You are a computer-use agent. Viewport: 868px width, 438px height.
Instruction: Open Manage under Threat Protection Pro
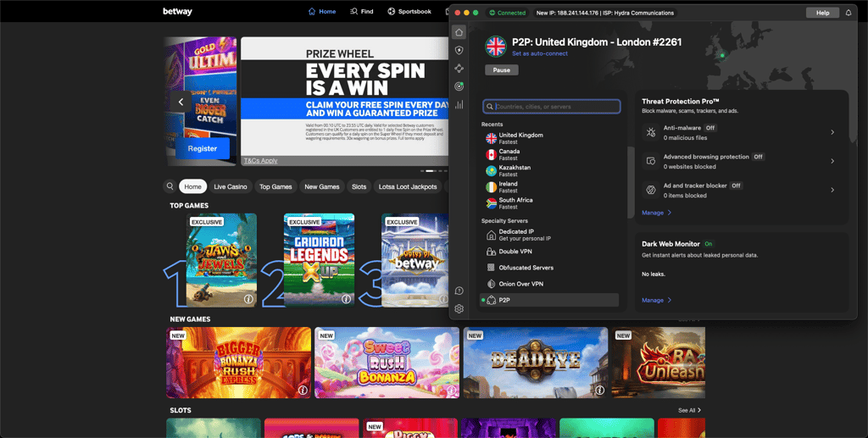pos(657,213)
